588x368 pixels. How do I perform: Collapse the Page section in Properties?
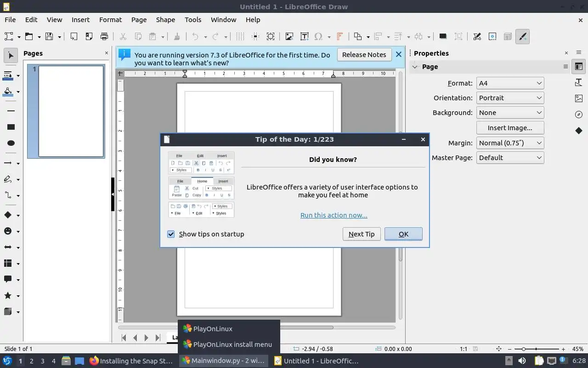415,67
